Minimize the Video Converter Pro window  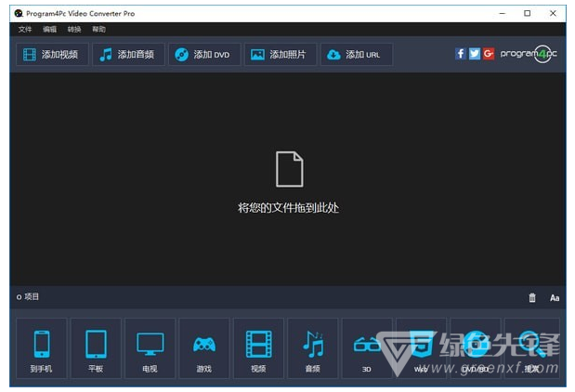pyautogui.click(x=503, y=13)
